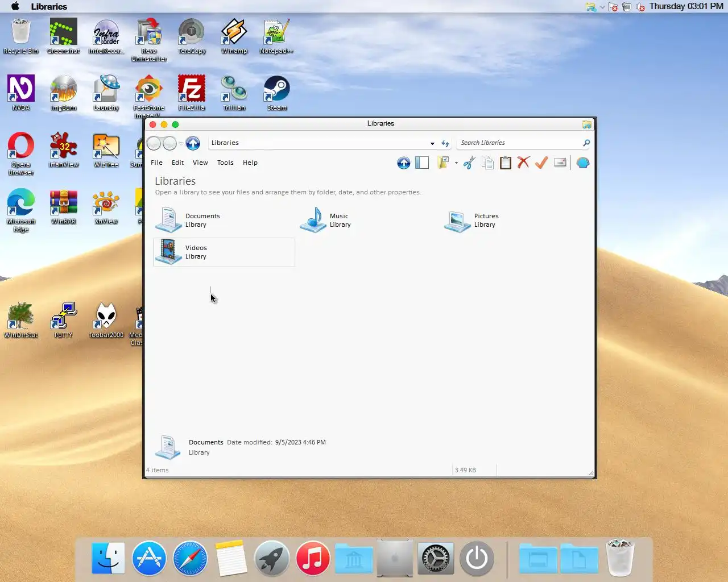Click the magnifier search icon
Viewport: 728px width, 582px height.
pos(586,143)
